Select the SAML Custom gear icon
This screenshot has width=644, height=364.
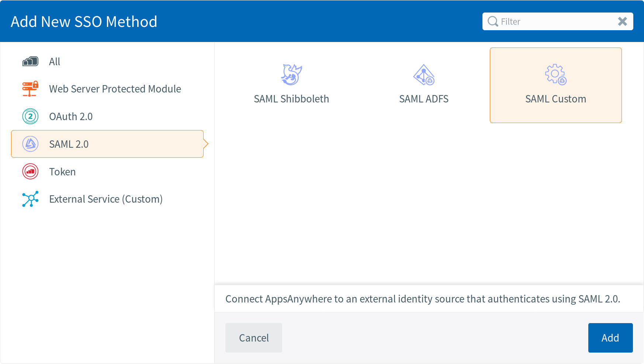click(555, 75)
